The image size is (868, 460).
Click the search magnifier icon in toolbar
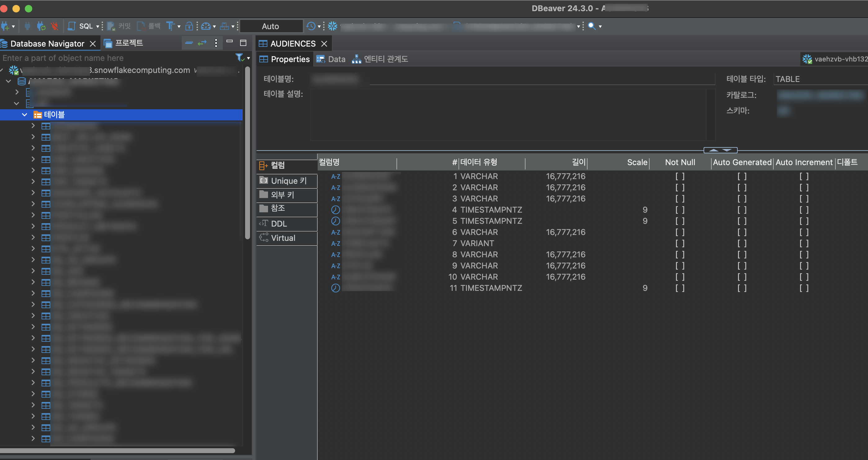tap(591, 26)
